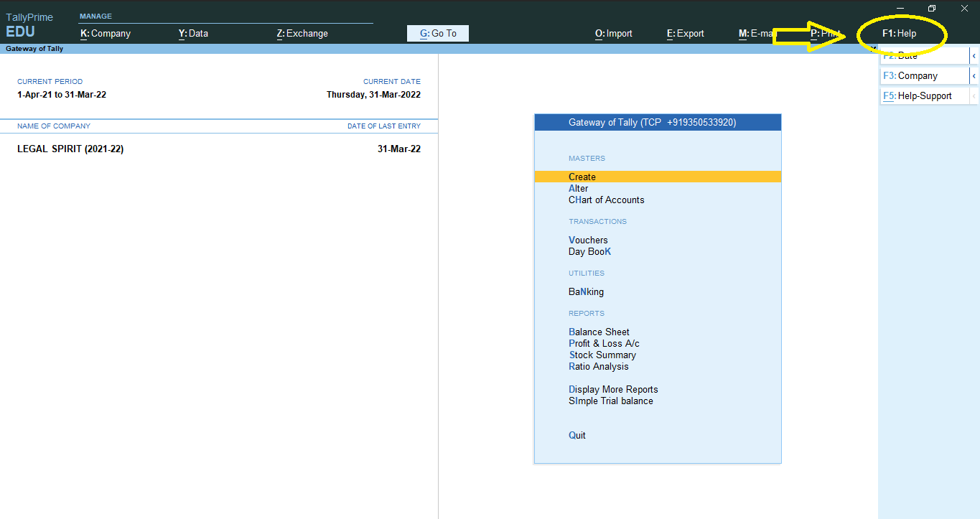Select Alter under Masters
This screenshot has height=519, width=980.
pos(579,189)
